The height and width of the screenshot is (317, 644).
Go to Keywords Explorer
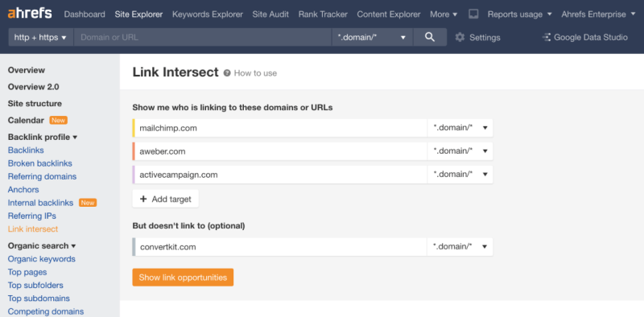tap(208, 14)
